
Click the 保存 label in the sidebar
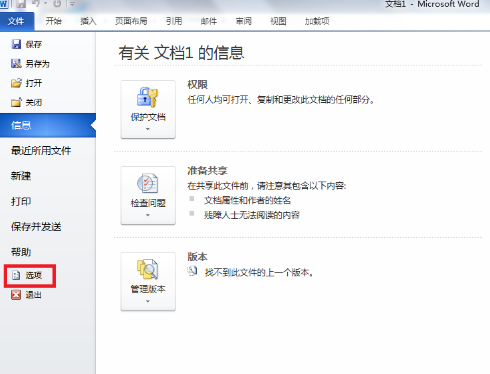click(34, 44)
